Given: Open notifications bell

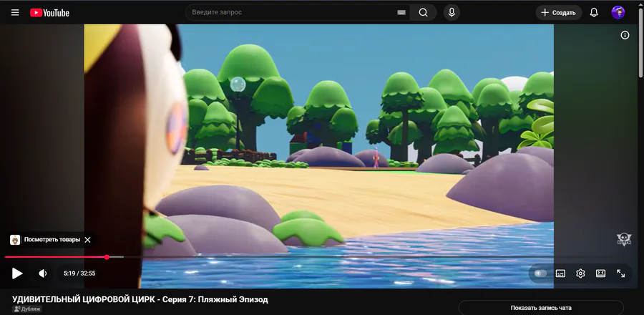Looking at the screenshot, I should pos(594,12).
